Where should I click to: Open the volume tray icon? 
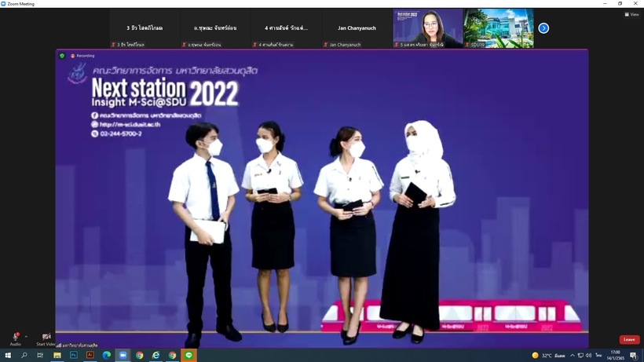[588, 356]
